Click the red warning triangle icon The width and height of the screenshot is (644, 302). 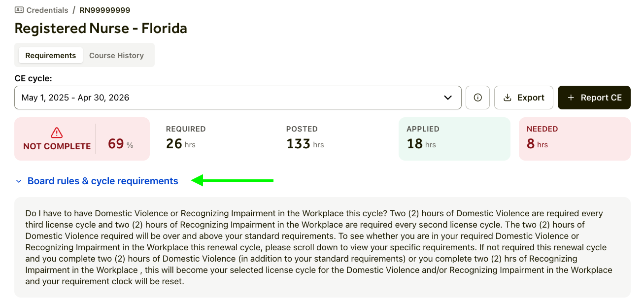click(57, 133)
